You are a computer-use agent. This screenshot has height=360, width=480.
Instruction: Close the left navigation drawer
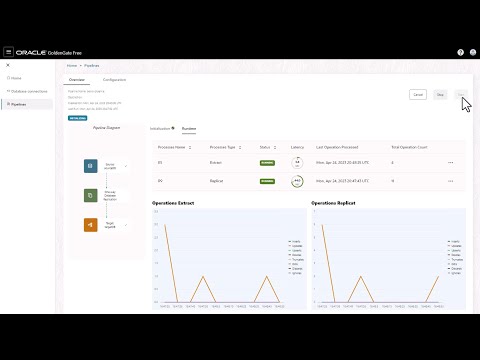pos(8,65)
